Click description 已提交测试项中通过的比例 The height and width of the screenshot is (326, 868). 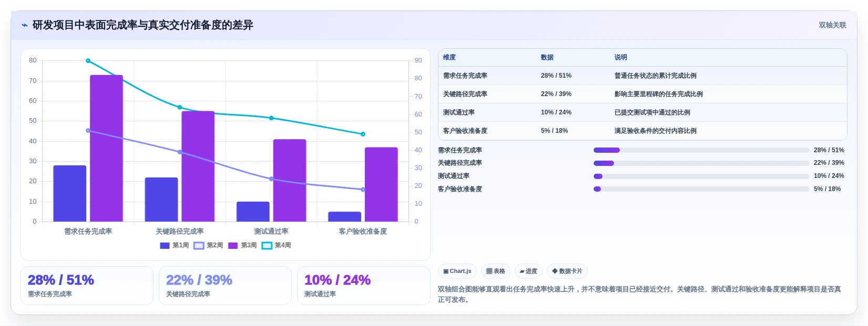click(652, 112)
